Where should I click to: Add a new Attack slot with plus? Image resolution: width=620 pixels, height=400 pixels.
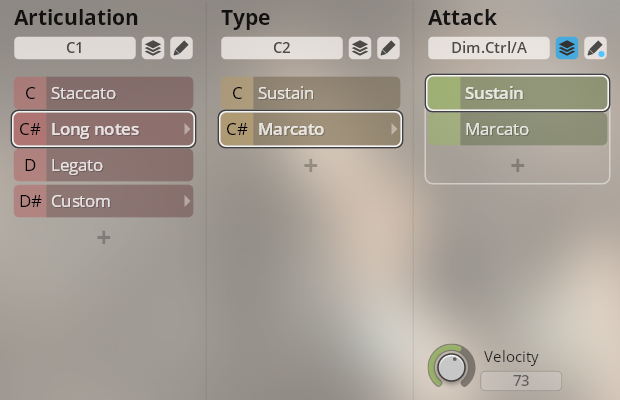click(518, 165)
